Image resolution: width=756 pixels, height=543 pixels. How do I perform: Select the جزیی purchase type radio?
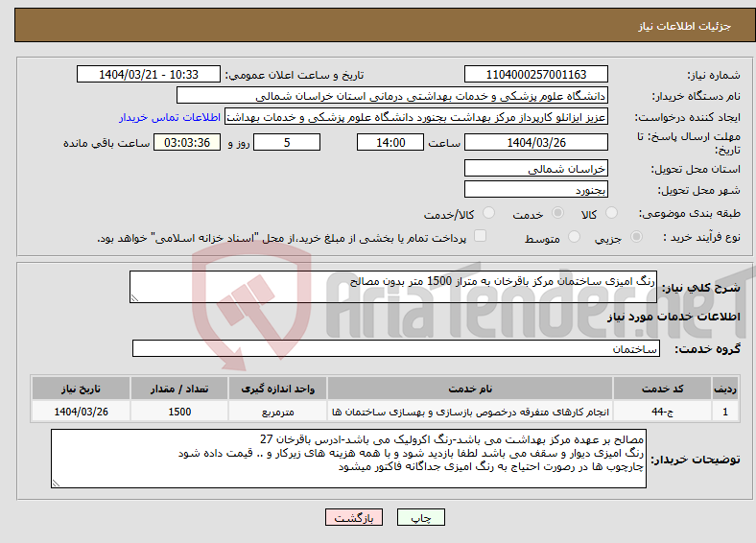pyautogui.click(x=636, y=237)
